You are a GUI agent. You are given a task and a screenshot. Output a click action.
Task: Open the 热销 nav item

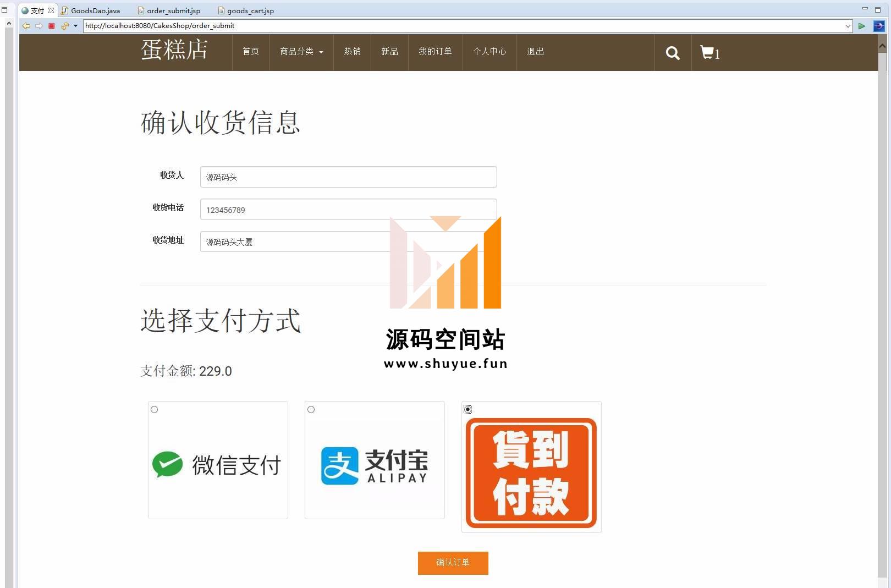(x=353, y=51)
